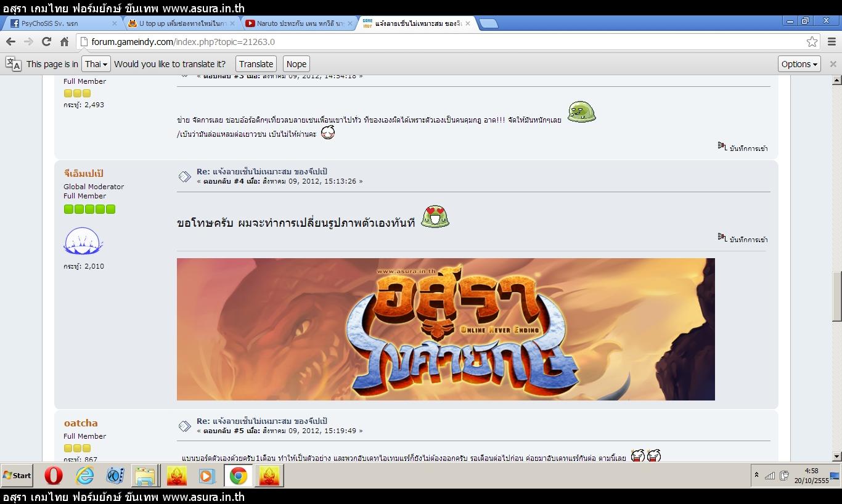Screen dimensions: 842x504
Task: Close the U top up tab
Action: pyautogui.click(x=232, y=23)
